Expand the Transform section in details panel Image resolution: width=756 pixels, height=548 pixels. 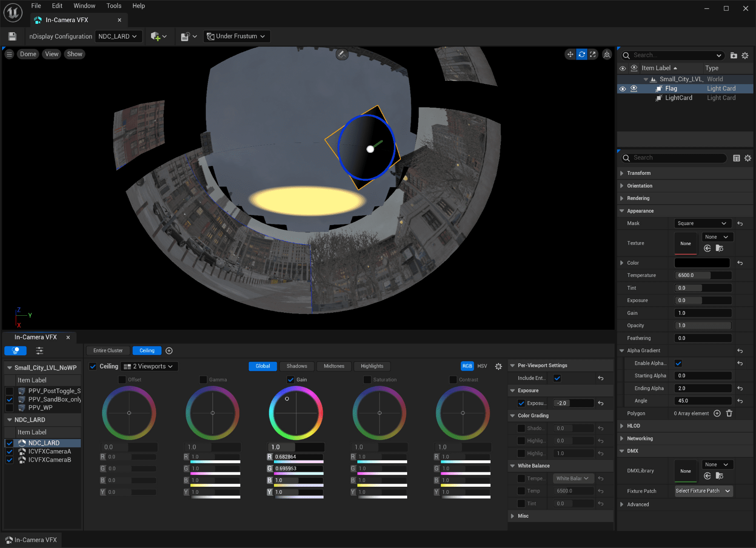click(623, 173)
